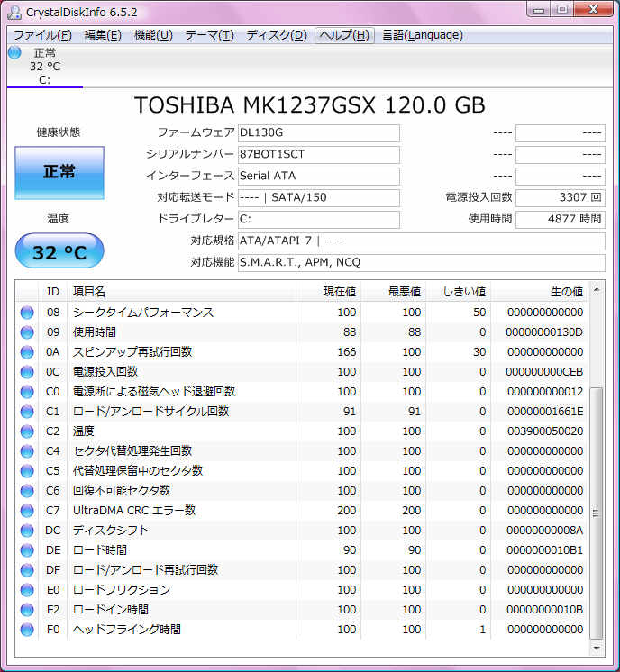Image resolution: width=620 pixels, height=672 pixels.
Task: Click the TOSHIBA MK1237GSX 120.0 GB title
Action: click(310, 105)
